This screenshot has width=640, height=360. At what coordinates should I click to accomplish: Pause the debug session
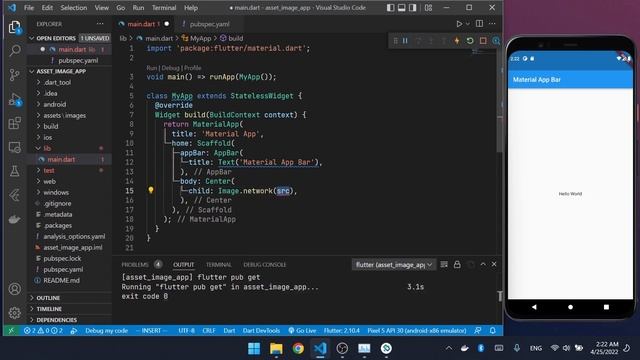[405, 41]
